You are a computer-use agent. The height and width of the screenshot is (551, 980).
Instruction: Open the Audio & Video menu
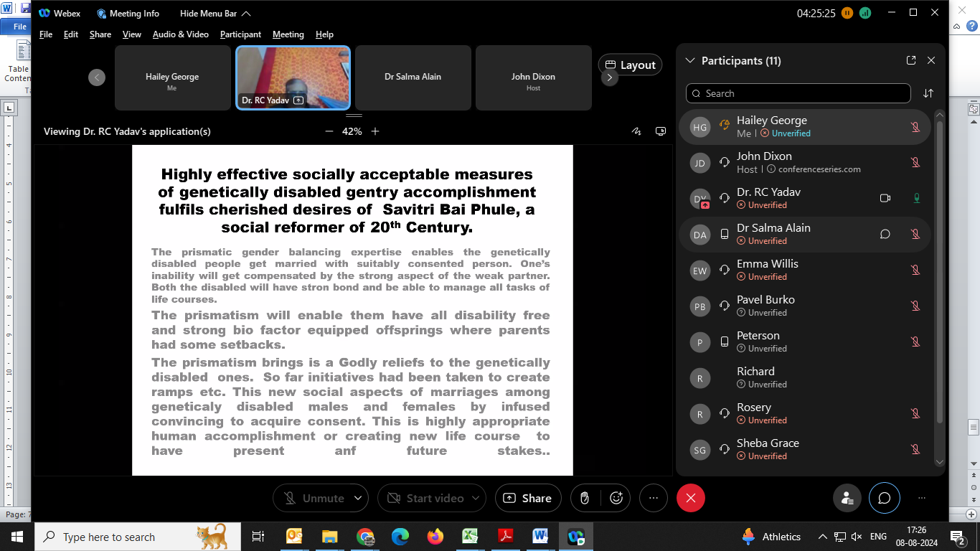click(x=181, y=34)
